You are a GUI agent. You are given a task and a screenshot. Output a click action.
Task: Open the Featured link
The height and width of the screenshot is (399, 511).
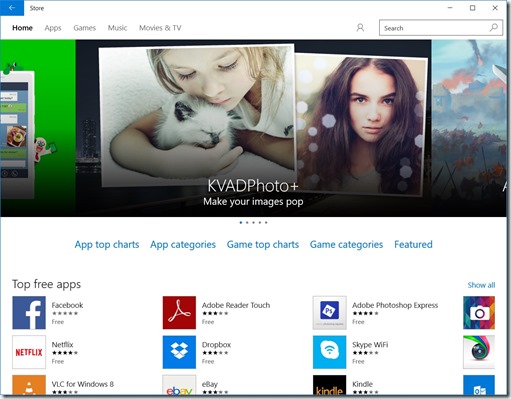point(413,244)
